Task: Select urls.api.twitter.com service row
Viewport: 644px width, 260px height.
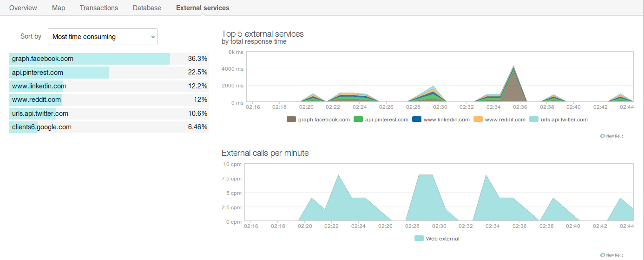Action: (x=109, y=113)
